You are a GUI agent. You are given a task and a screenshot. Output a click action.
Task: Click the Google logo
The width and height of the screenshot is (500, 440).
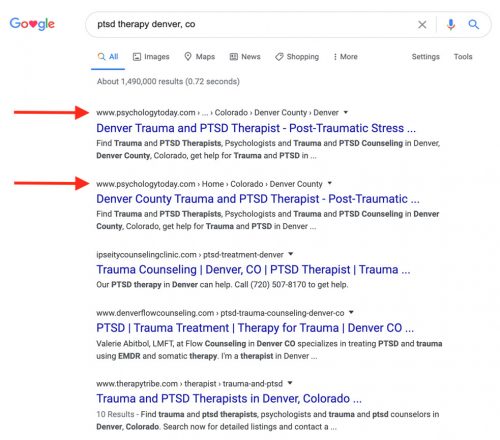coord(32,24)
